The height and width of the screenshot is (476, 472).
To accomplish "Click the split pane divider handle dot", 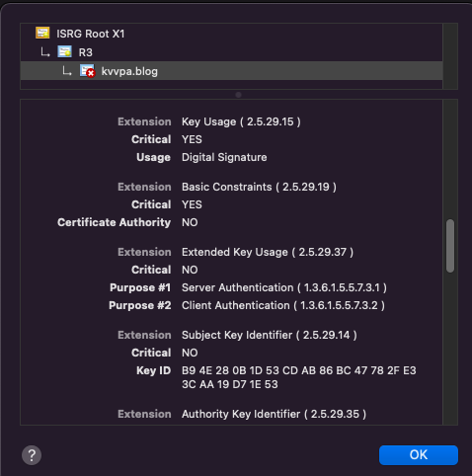I will tap(239, 95).
